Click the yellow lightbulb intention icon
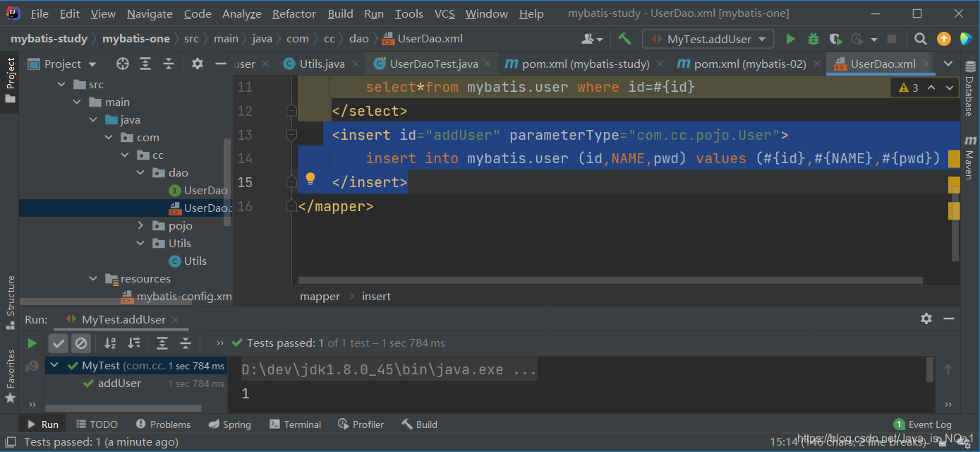This screenshot has height=452, width=980. 310,179
